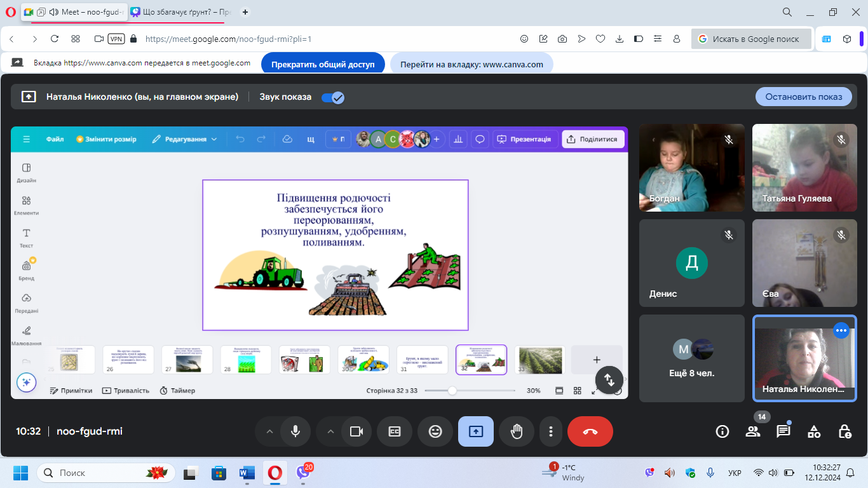Toggle the microphone button in the call bar

[x=295, y=431]
